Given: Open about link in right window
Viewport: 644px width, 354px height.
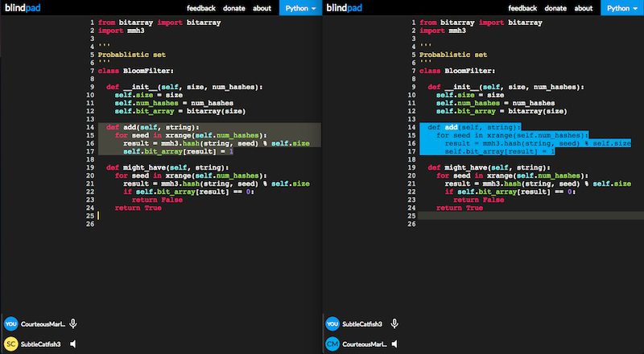Looking at the screenshot, I should (x=584, y=8).
